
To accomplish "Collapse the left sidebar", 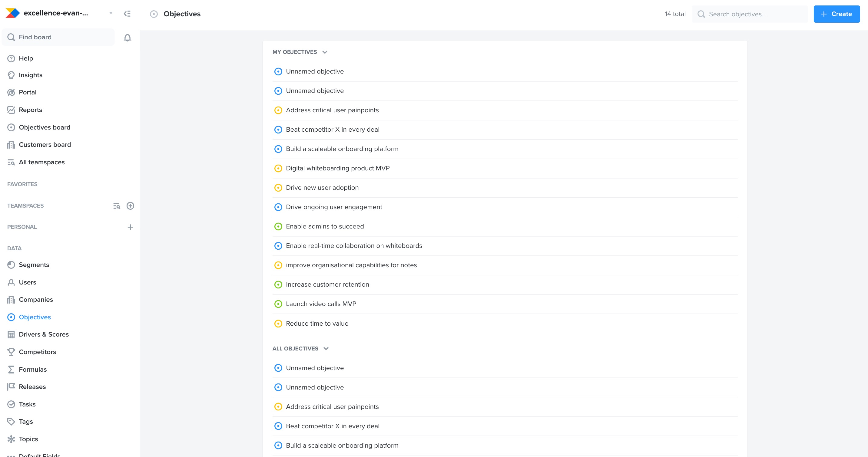I will point(128,14).
